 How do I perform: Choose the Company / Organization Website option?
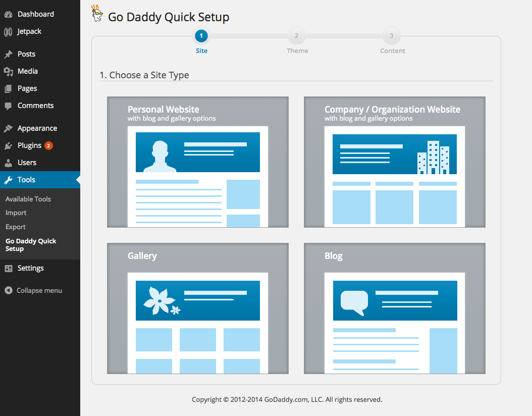(x=394, y=162)
